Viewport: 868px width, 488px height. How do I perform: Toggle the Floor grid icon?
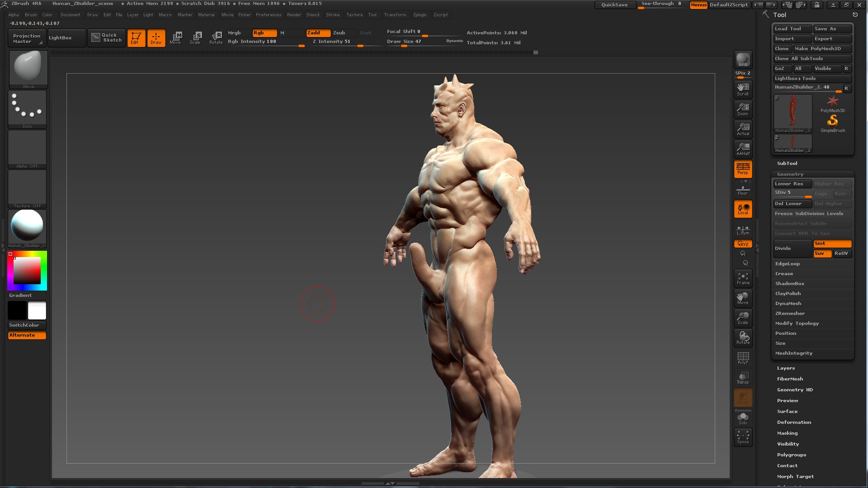click(743, 189)
